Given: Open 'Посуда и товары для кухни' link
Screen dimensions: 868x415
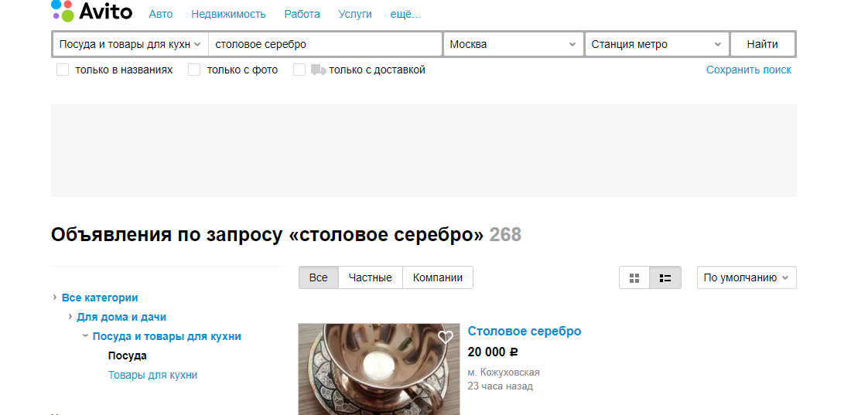Looking at the screenshot, I should 166,336.
